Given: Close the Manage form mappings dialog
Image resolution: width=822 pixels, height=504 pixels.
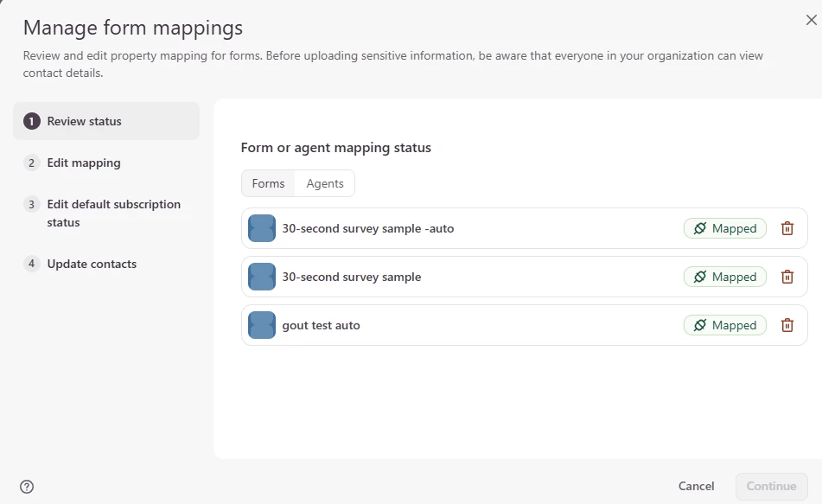Looking at the screenshot, I should pos(811,21).
